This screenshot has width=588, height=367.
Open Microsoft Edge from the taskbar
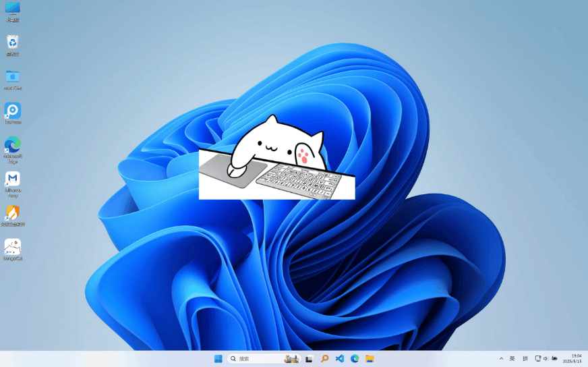coord(355,359)
